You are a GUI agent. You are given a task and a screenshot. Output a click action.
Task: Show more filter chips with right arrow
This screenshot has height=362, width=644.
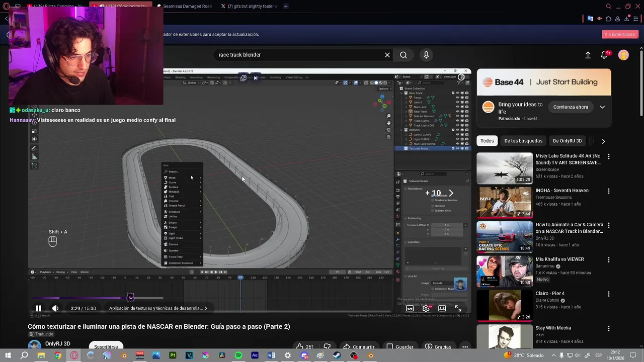point(603,141)
